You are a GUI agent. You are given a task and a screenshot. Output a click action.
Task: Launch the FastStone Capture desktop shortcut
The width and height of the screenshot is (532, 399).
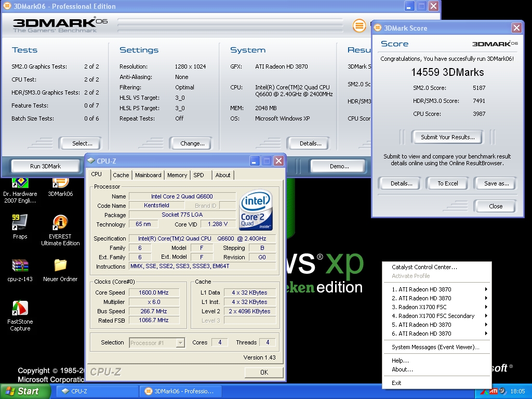[20, 308]
